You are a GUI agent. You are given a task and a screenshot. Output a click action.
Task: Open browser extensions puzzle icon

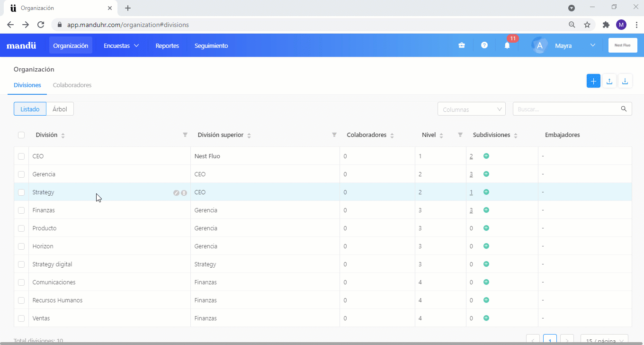(x=606, y=25)
